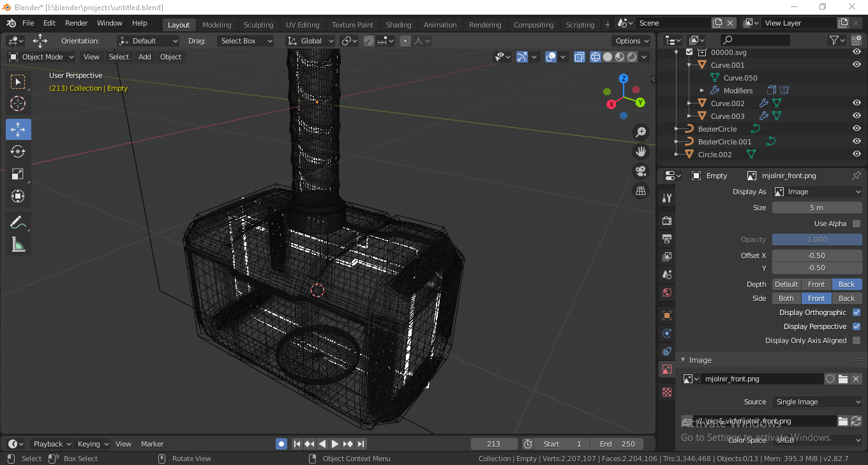Click the pan view hand icon

pyautogui.click(x=641, y=151)
